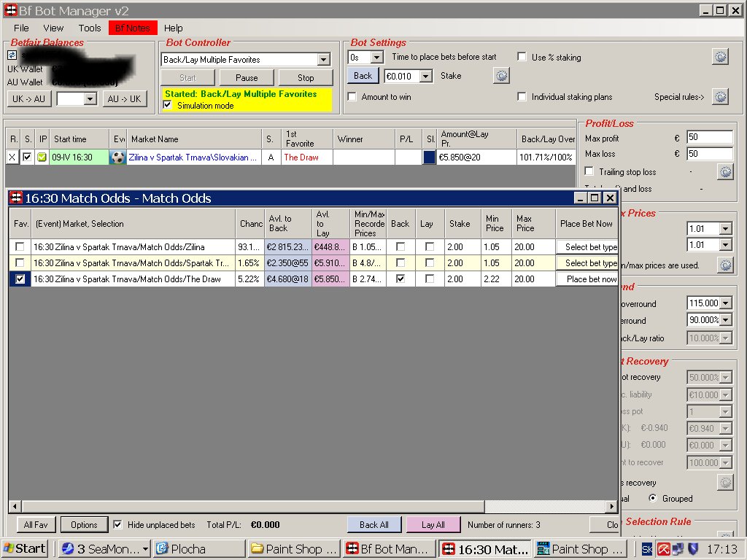This screenshot has height=560, width=747.
Task: Expand the SeaMonkey taskbar group arrow
Action: [145, 549]
